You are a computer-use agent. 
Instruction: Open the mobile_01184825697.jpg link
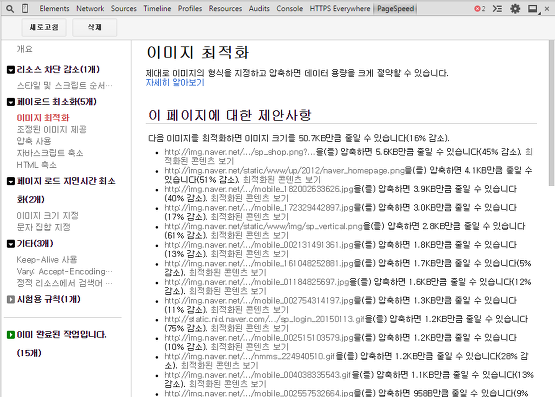click(257, 282)
